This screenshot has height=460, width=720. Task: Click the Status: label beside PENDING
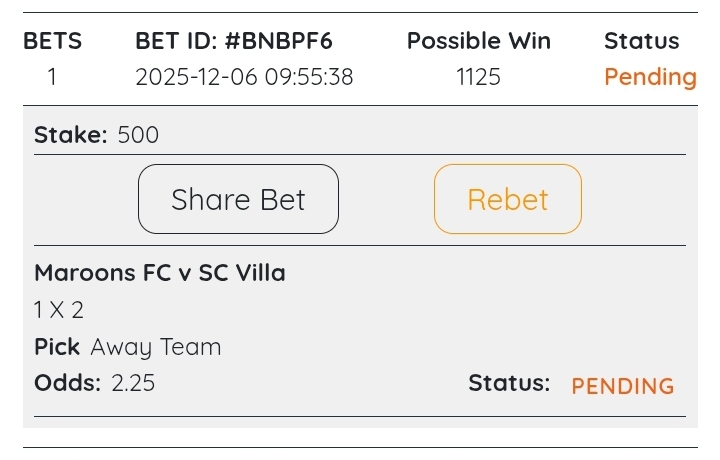(509, 383)
